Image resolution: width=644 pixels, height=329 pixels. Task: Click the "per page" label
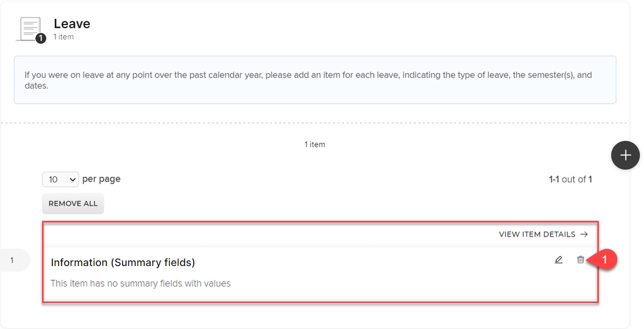101,179
